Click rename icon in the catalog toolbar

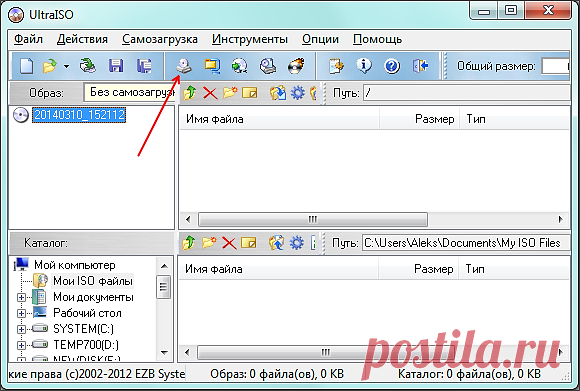pyautogui.click(x=249, y=243)
